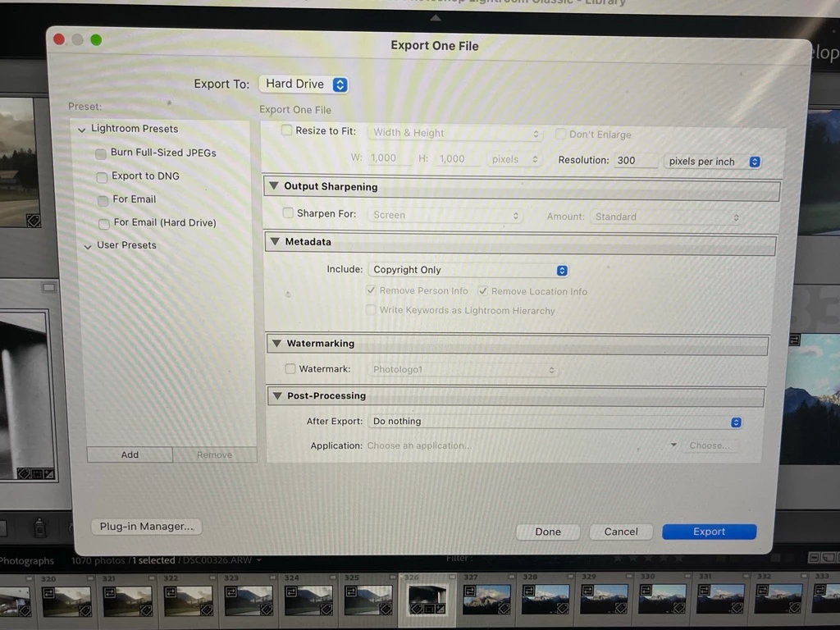Image resolution: width=840 pixels, height=630 pixels.
Task: Select filmstrip thumbnail 326
Action: tap(427, 600)
